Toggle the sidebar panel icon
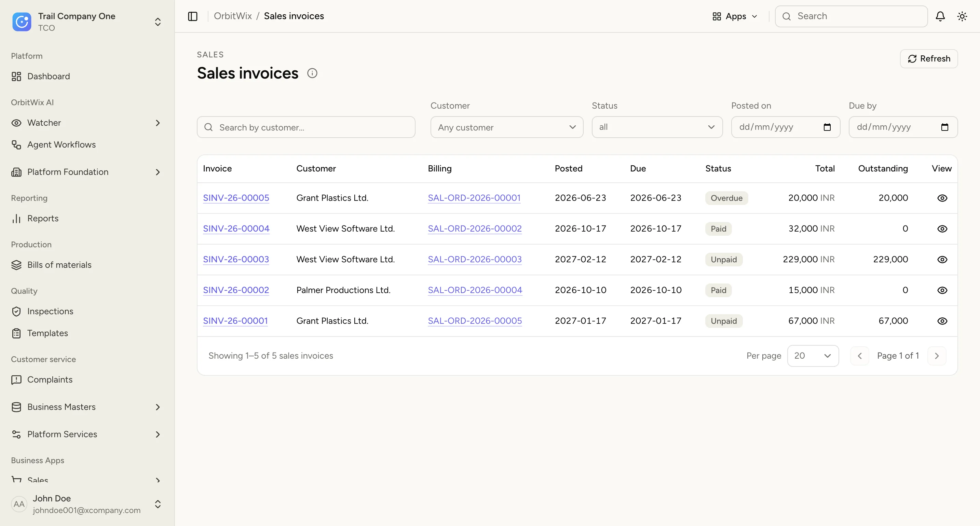 [192, 16]
